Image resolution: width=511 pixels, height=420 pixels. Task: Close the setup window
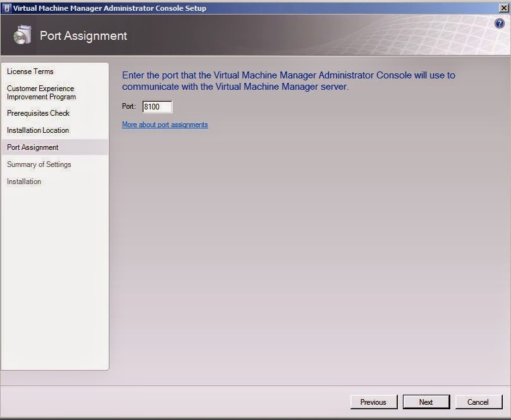504,8
